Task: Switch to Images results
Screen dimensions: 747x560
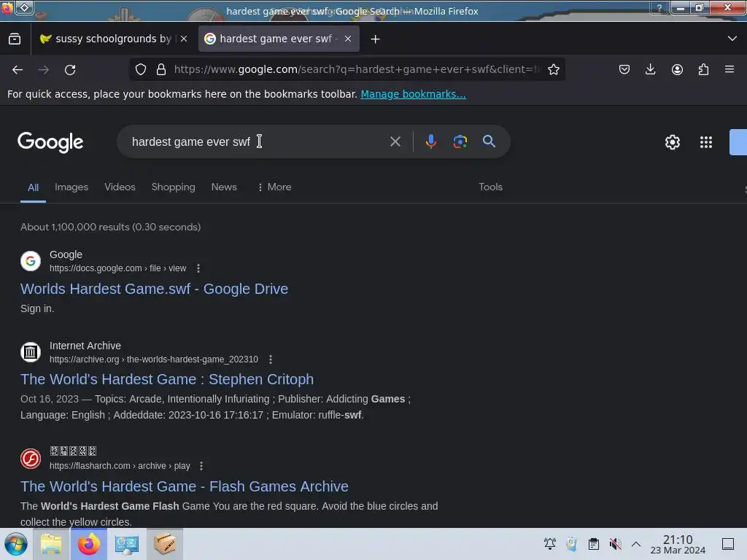Action: [x=71, y=187]
